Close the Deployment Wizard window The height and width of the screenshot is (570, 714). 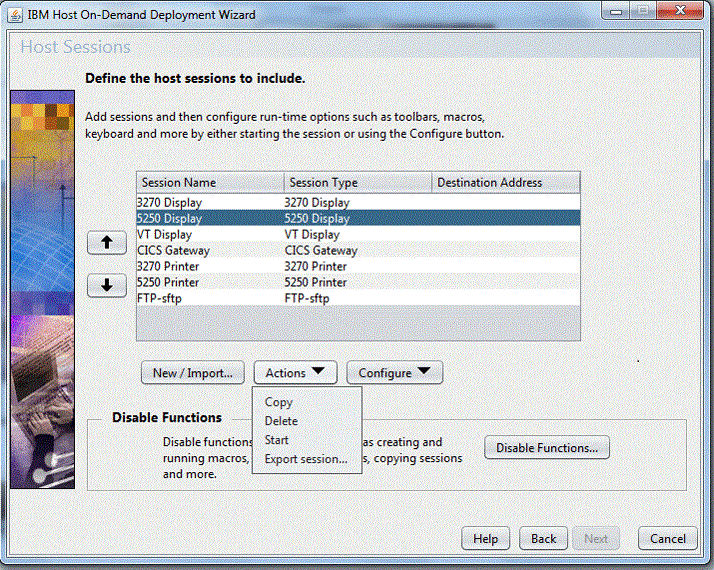[680, 10]
